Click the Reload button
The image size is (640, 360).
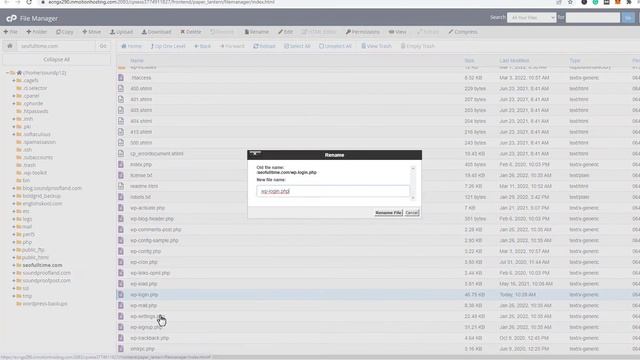(x=264, y=46)
